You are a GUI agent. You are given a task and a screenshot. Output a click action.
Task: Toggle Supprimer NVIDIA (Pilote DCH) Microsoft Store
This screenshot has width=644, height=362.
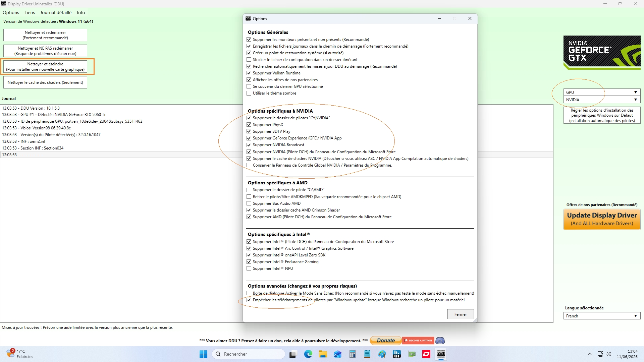[249, 152]
